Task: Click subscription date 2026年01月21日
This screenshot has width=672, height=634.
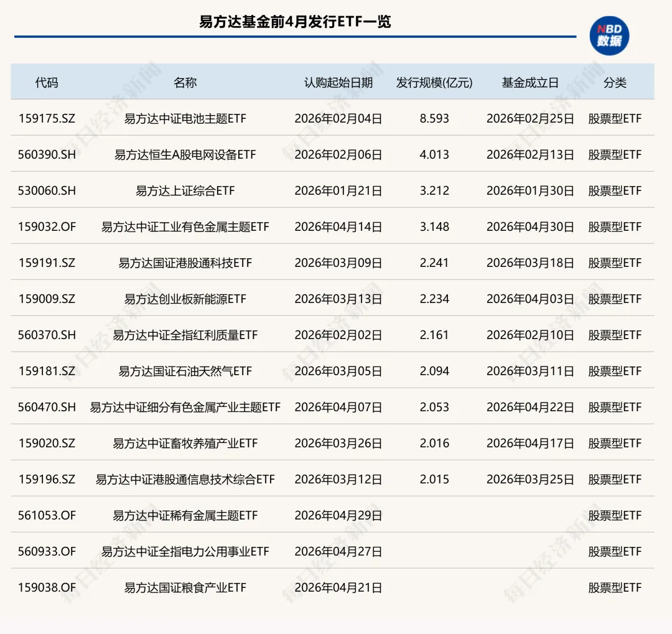Action: pos(338,190)
